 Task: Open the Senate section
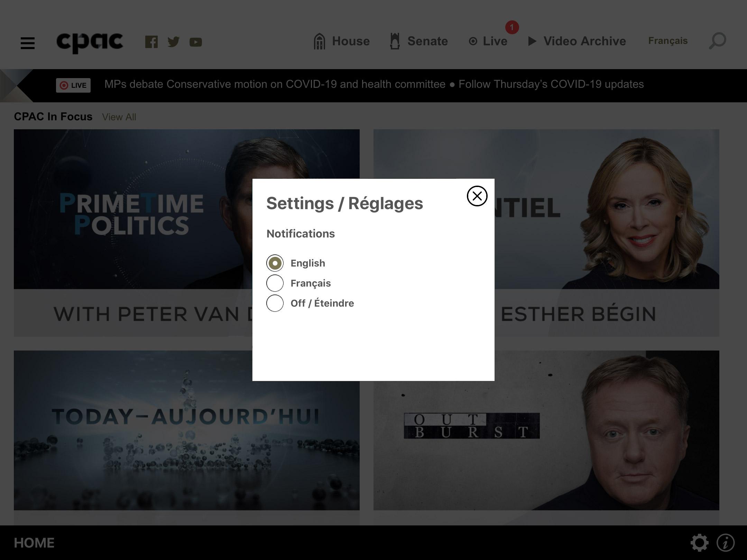(419, 41)
